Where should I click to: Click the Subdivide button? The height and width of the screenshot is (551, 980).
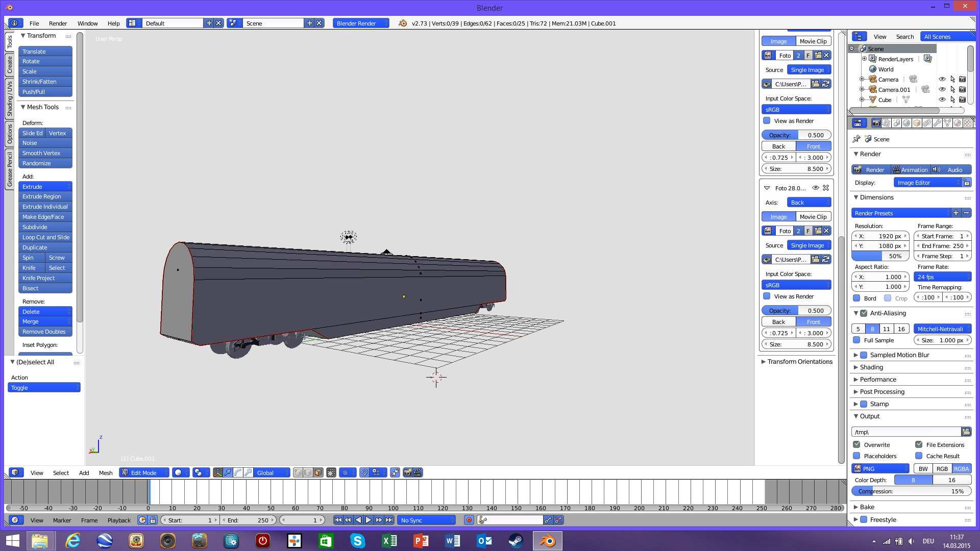point(45,227)
